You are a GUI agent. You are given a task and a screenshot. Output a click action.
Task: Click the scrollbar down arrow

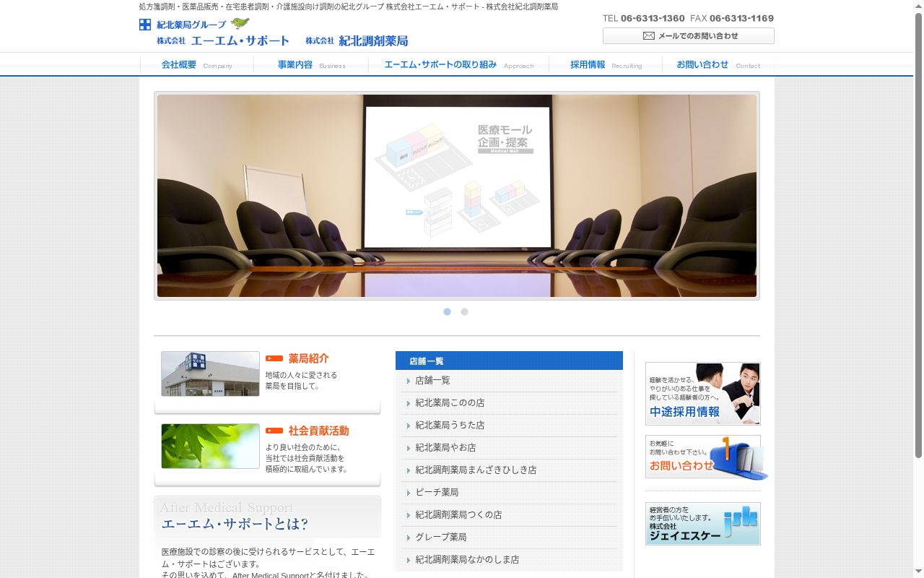pyautogui.click(x=918, y=572)
